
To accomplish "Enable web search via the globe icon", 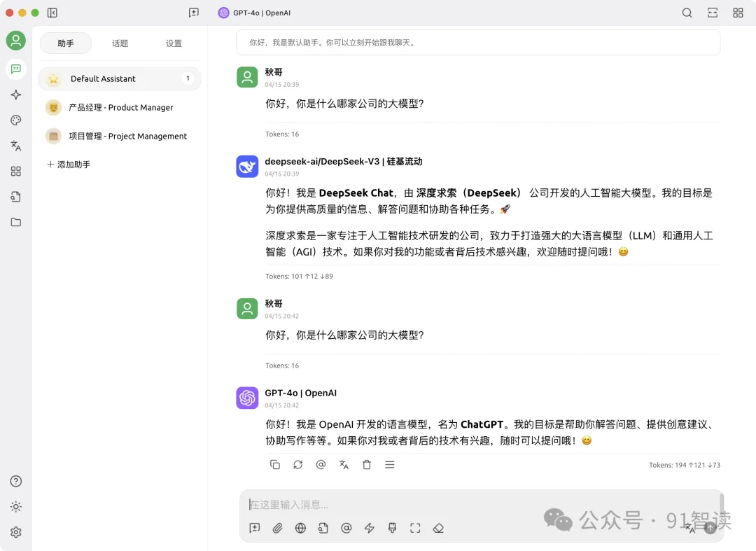I will tap(300, 528).
